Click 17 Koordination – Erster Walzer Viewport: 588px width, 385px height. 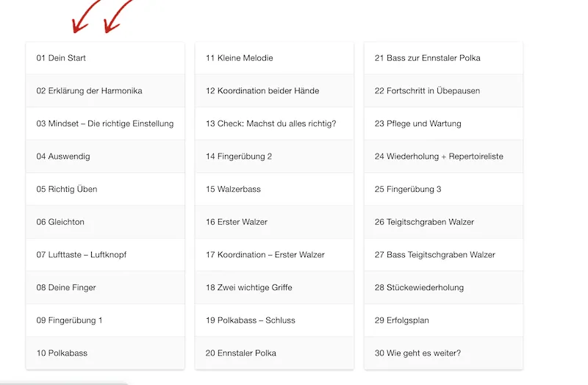tap(274, 255)
